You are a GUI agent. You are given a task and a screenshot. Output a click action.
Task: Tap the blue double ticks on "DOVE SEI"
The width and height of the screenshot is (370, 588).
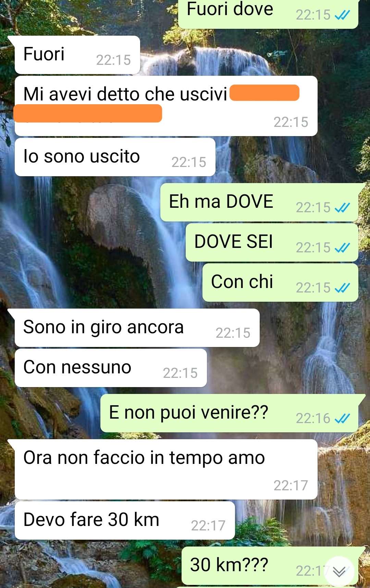tap(342, 248)
